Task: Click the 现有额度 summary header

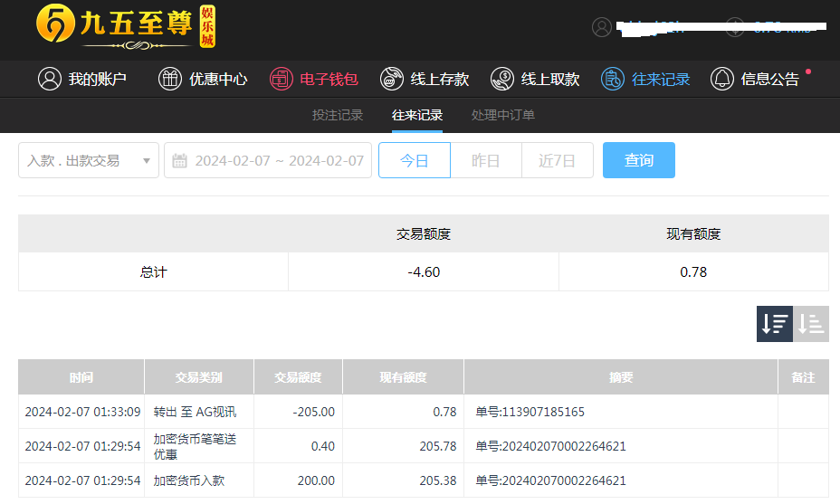Action: click(693, 234)
